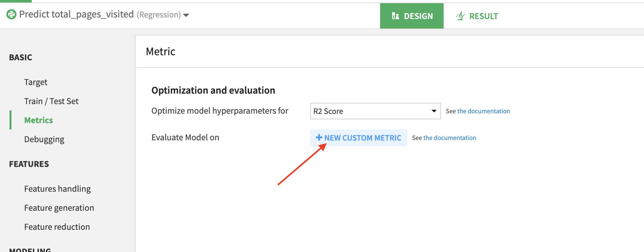Open documentation link beside R2 Score dropdown
The width and height of the screenshot is (644, 252).
pyautogui.click(x=484, y=111)
